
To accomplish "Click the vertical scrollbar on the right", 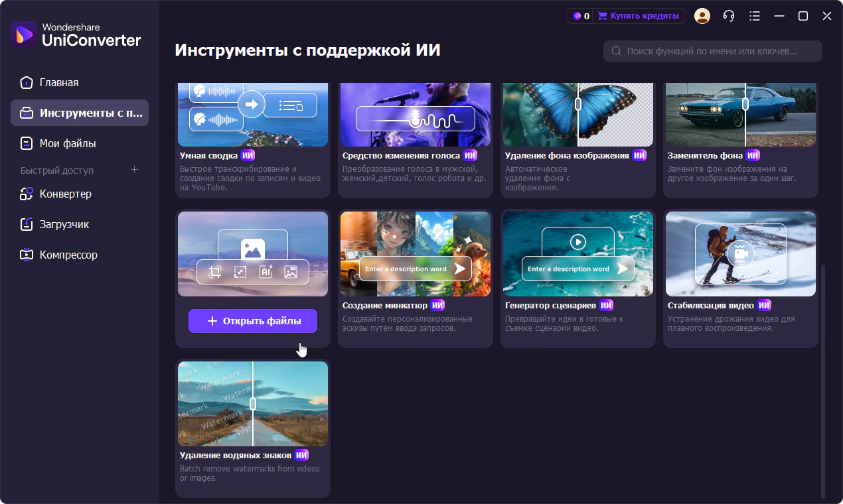I will coord(824,378).
